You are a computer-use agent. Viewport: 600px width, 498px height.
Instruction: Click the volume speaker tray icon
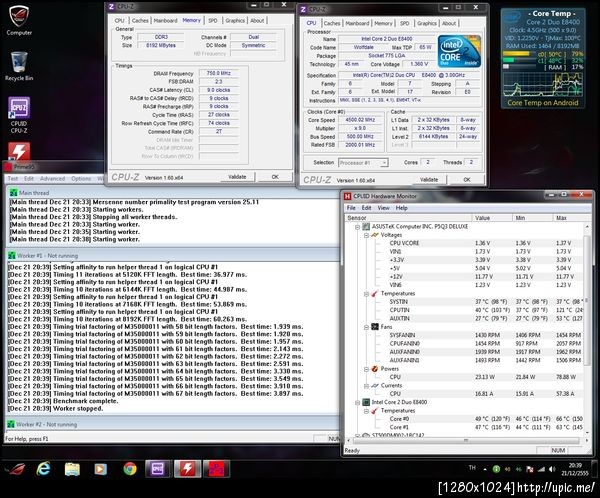(552, 469)
